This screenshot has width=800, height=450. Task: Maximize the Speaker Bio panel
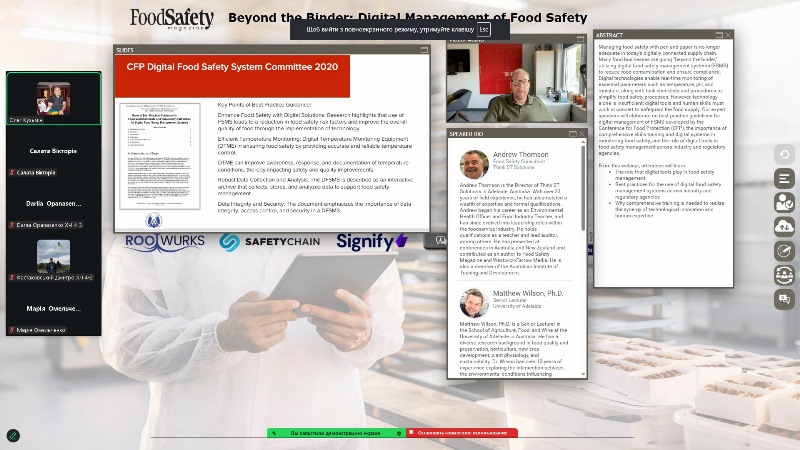click(572, 134)
